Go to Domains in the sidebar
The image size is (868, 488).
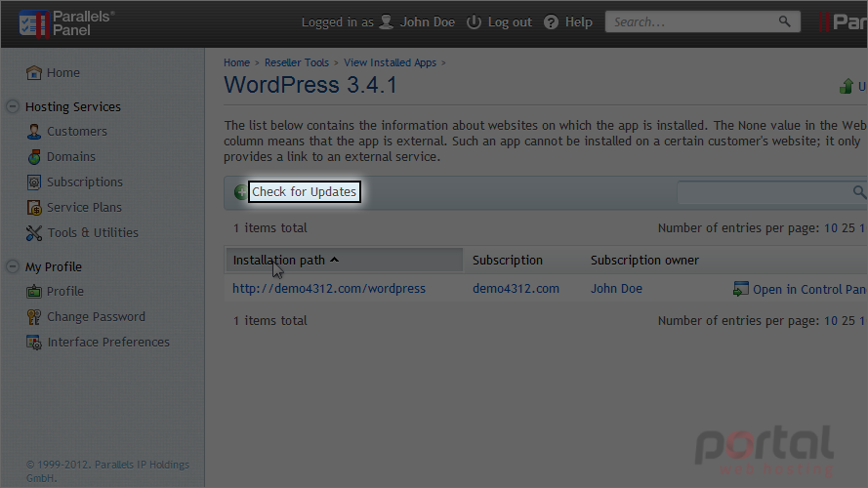click(71, 156)
